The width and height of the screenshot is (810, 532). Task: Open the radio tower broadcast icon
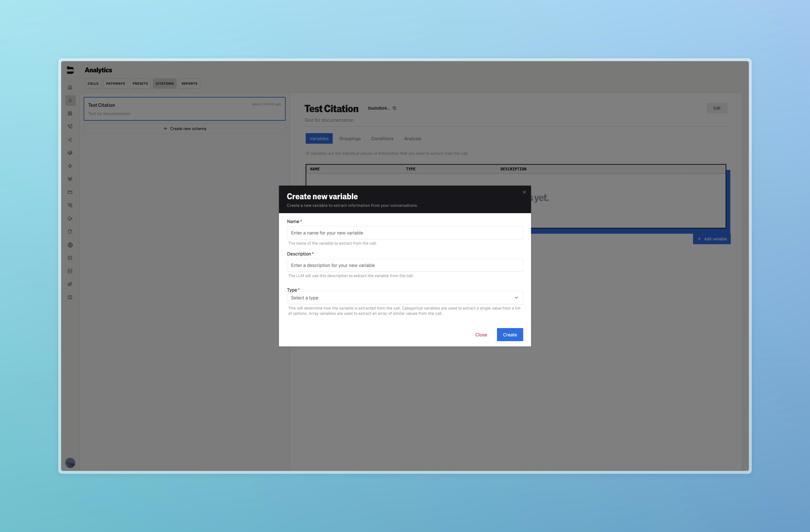click(x=70, y=179)
